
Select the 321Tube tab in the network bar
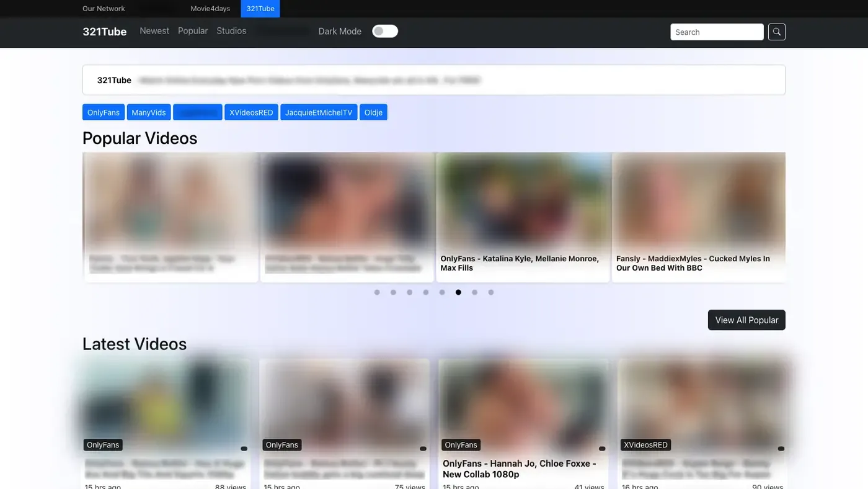coord(260,9)
